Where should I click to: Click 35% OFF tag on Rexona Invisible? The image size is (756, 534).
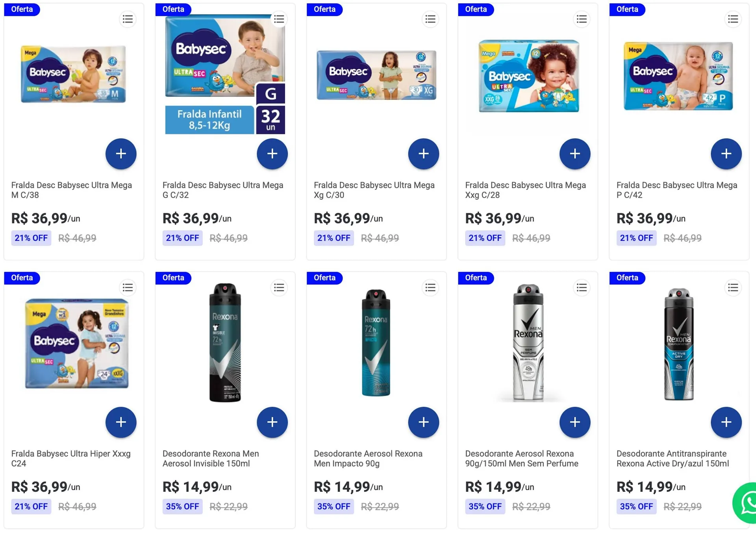(x=182, y=506)
